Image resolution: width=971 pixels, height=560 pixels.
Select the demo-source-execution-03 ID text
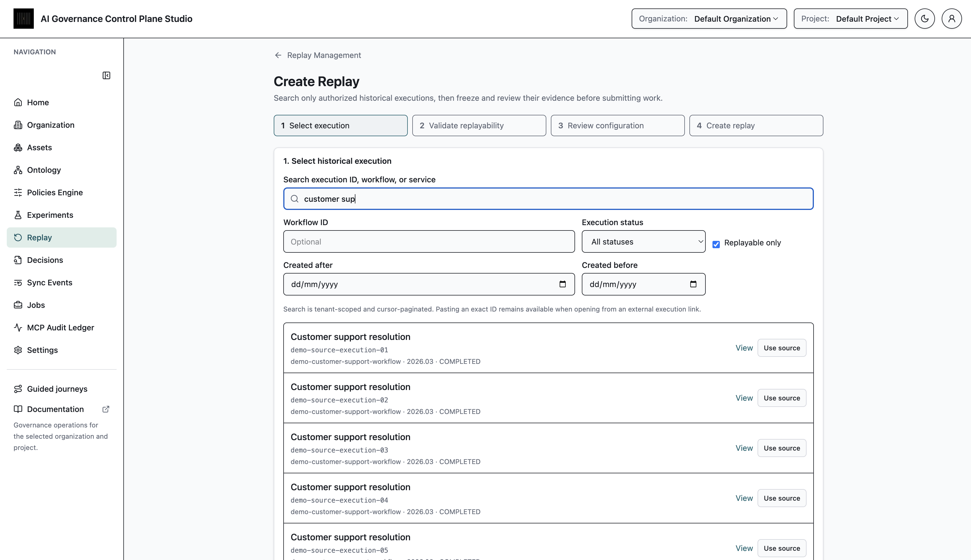(339, 450)
